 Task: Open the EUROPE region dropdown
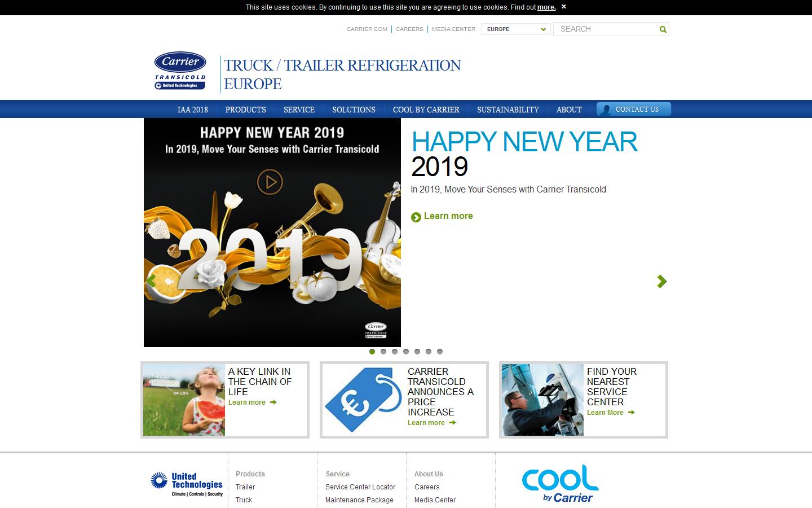click(515, 29)
